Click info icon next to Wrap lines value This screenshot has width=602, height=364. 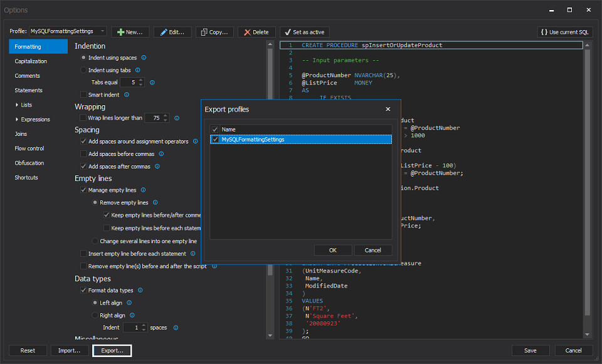pos(177,118)
